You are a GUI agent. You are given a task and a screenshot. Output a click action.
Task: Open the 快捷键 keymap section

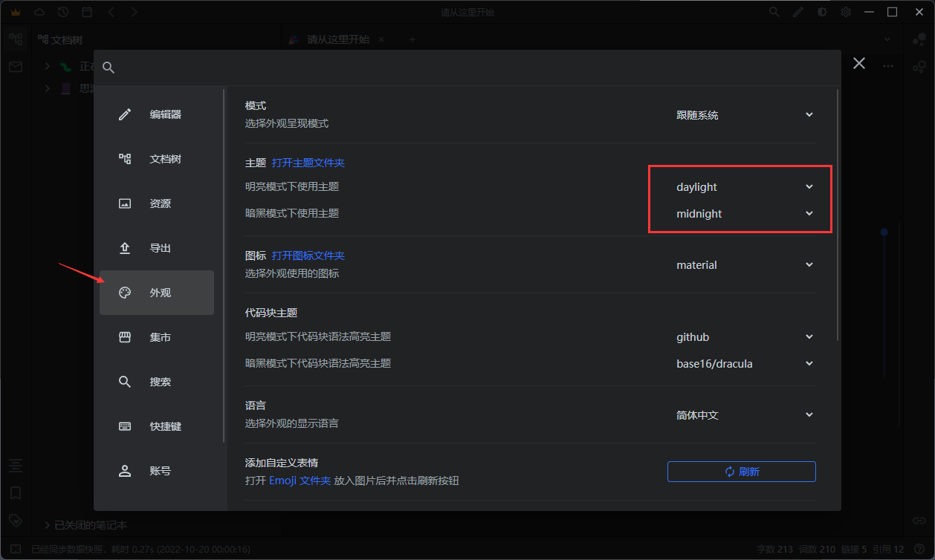[157, 426]
